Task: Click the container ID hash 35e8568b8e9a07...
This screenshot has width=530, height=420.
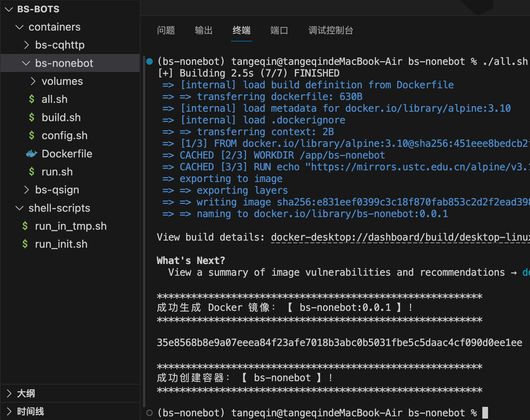Action: pos(340,343)
